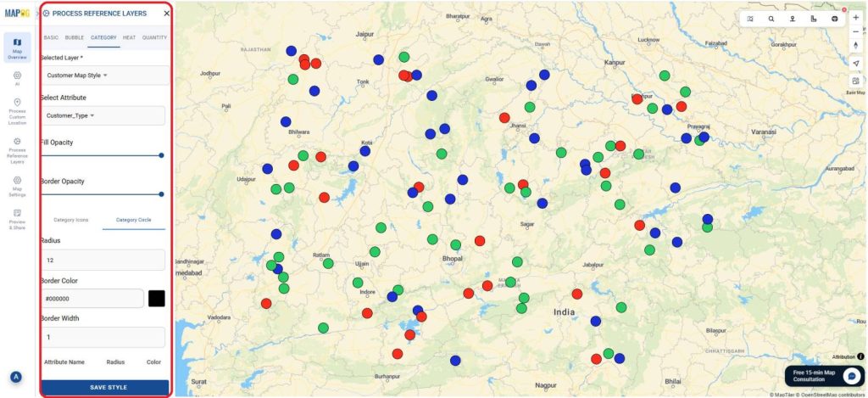Click the Border Color hex field #000000
This screenshot has height=398, width=868.
tap(92, 298)
